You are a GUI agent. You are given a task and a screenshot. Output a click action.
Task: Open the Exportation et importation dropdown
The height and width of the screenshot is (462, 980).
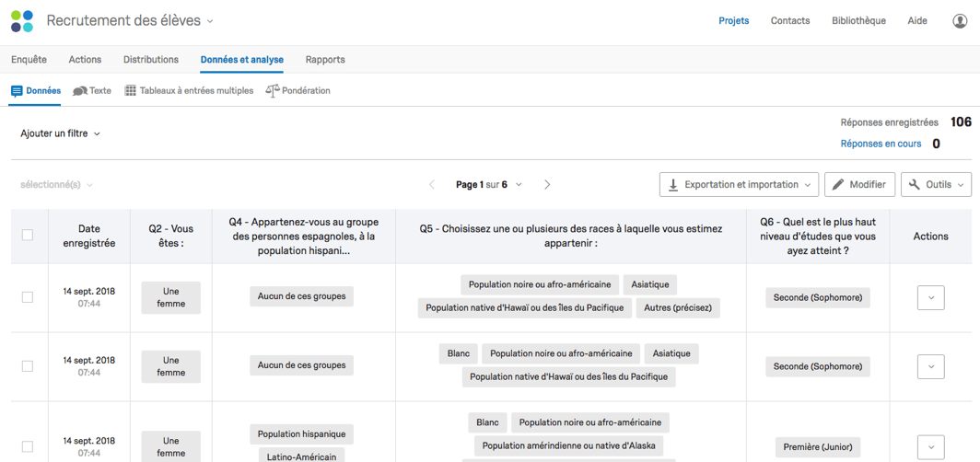point(739,185)
